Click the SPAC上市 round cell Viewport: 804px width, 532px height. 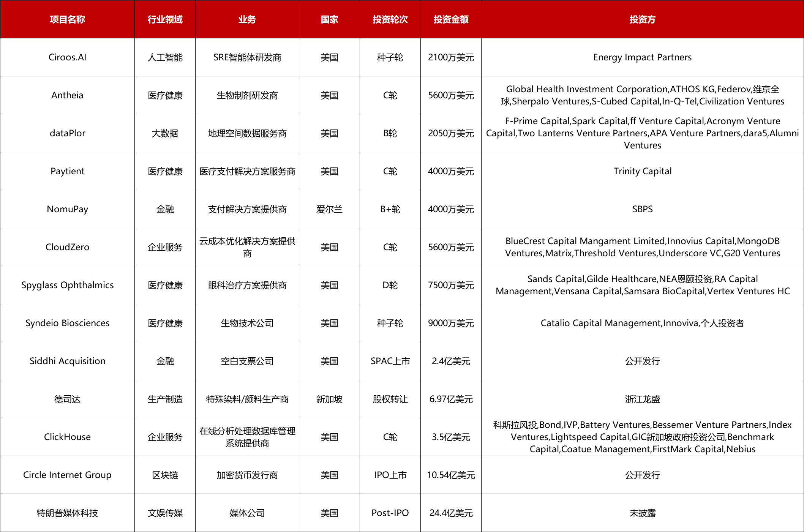coord(390,361)
